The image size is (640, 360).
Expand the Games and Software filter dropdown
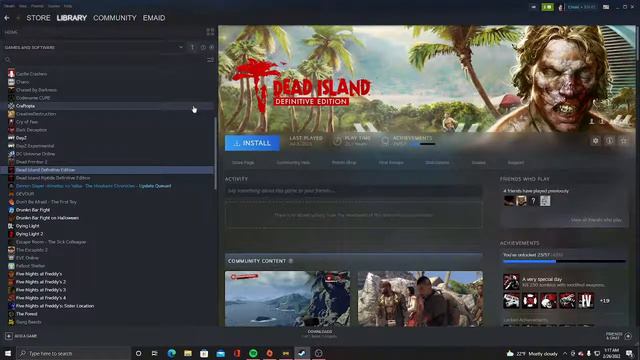[181, 47]
